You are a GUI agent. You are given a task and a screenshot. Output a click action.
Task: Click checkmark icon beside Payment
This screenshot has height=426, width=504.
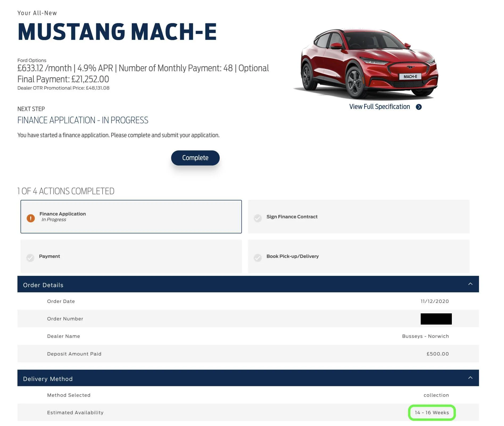30,258
